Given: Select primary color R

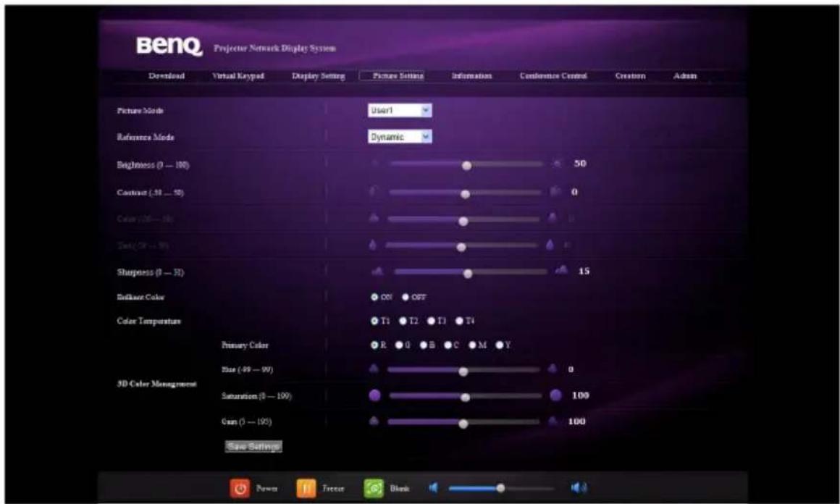Looking at the screenshot, I should click(374, 345).
